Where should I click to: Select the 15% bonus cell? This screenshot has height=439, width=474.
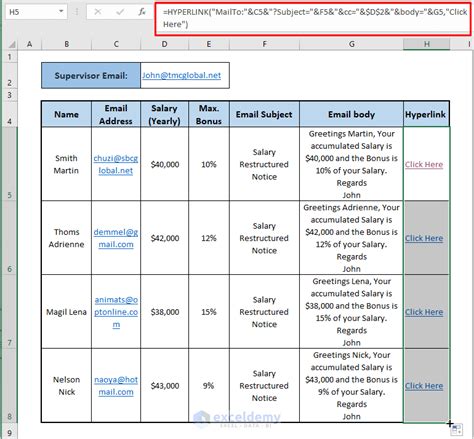[209, 312]
